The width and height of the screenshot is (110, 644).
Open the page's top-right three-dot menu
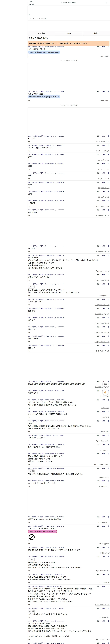106,3
